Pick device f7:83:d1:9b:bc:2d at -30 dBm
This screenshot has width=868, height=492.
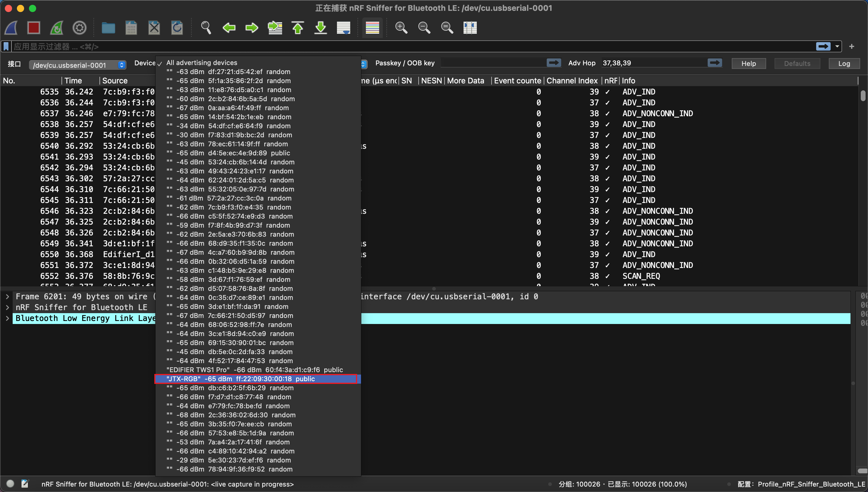tap(258, 135)
